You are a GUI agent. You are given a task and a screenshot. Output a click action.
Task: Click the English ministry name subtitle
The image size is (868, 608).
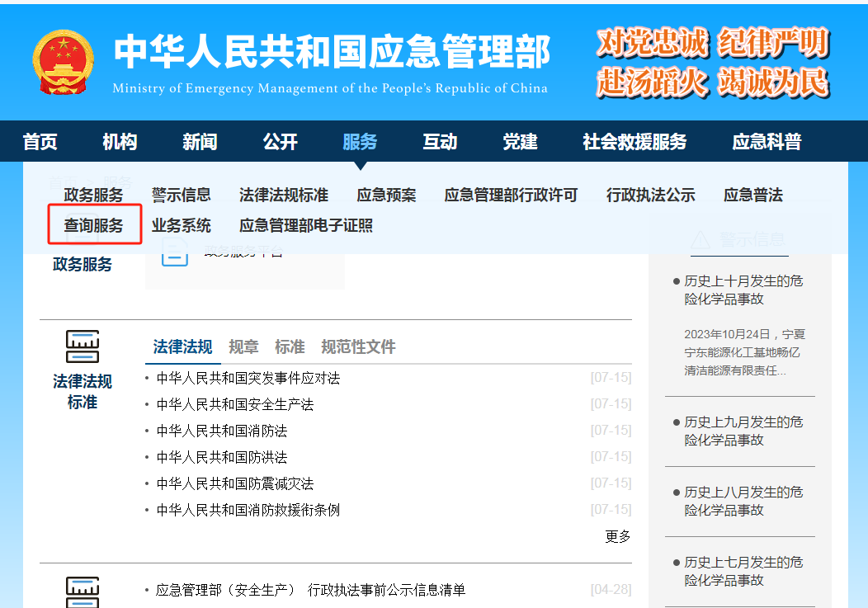[x=330, y=88]
